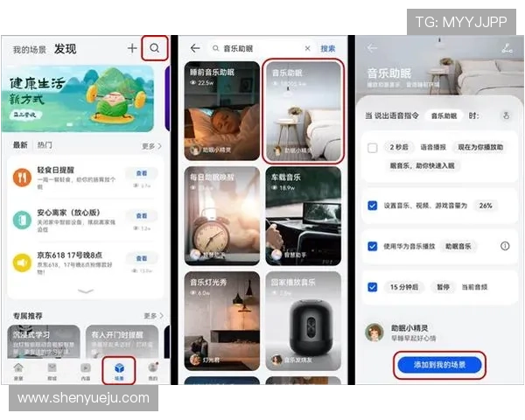Select the 热门 tab
The height and width of the screenshot is (420, 525).
45,145
